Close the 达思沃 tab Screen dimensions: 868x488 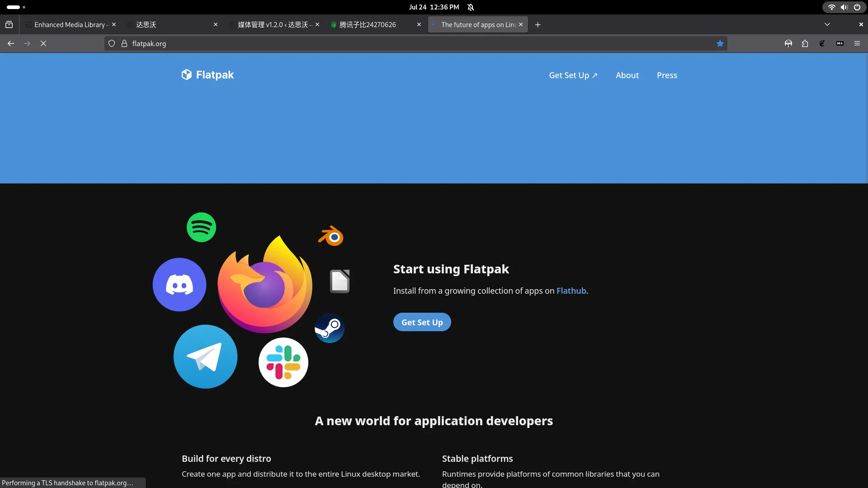(216, 24)
